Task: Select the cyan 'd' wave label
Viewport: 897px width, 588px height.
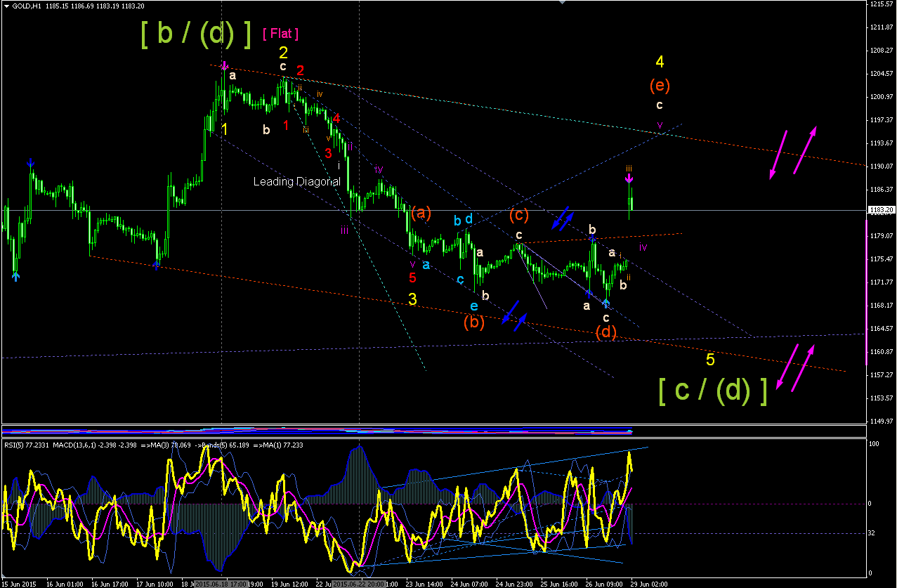Action: [x=469, y=220]
